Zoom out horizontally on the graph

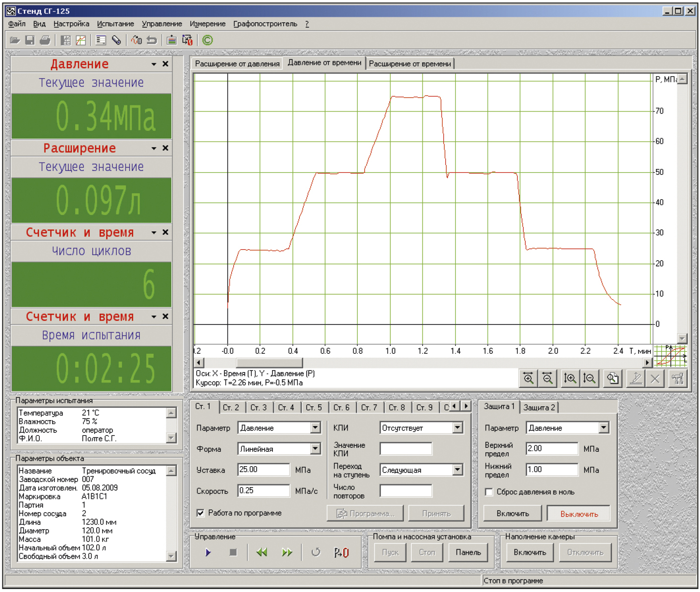click(x=547, y=378)
